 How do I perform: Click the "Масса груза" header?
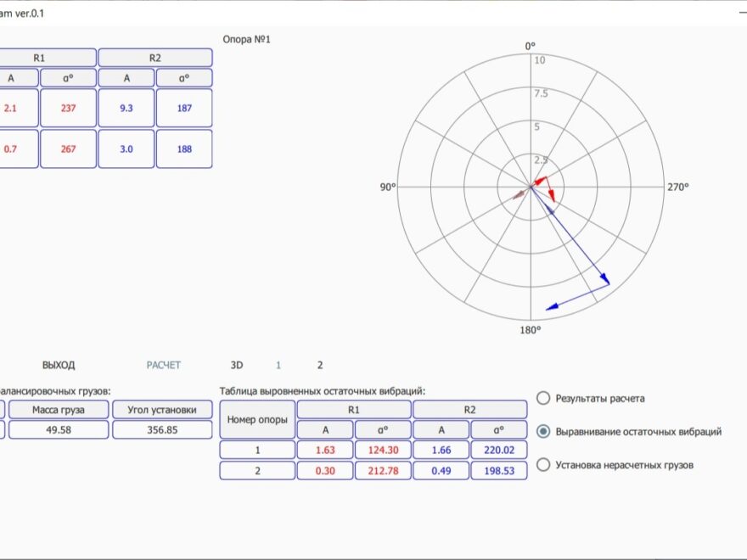coord(59,410)
